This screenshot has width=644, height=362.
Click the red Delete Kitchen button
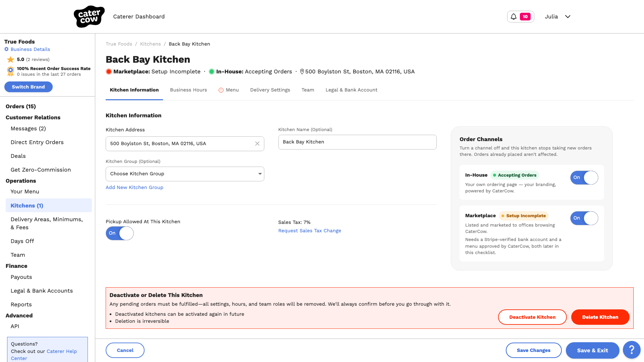pyautogui.click(x=600, y=317)
